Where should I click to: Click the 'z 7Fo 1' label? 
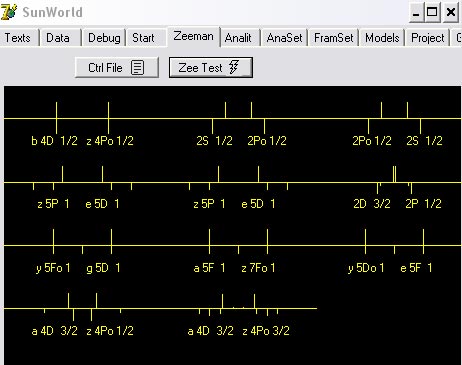[x=258, y=268]
